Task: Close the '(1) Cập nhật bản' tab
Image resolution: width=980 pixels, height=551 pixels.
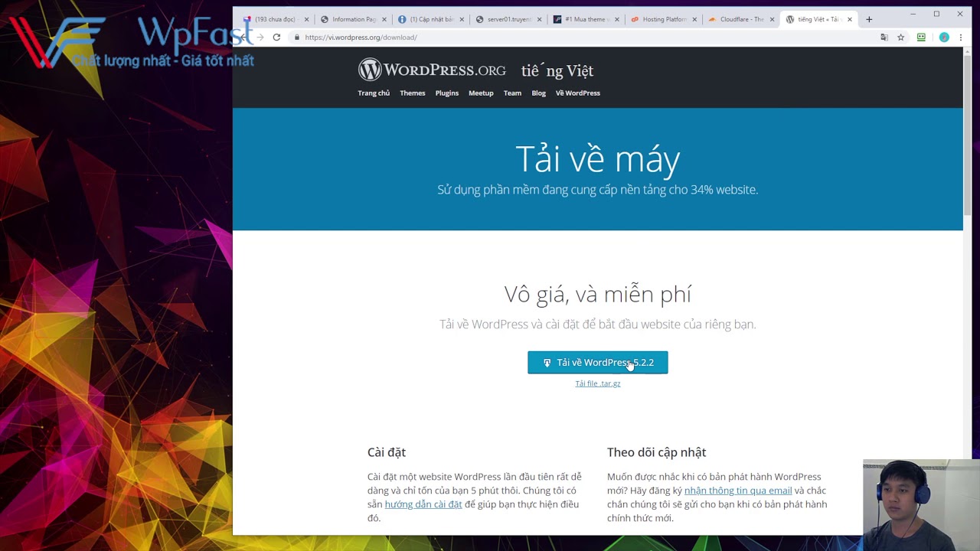Action: [x=462, y=19]
